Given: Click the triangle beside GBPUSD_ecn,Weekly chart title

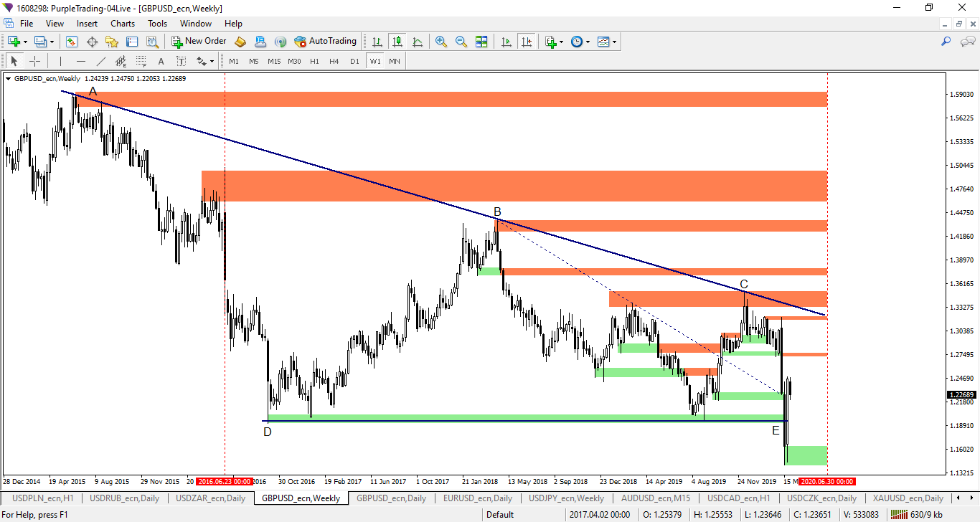Looking at the screenshot, I should pyautogui.click(x=9, y=79).
